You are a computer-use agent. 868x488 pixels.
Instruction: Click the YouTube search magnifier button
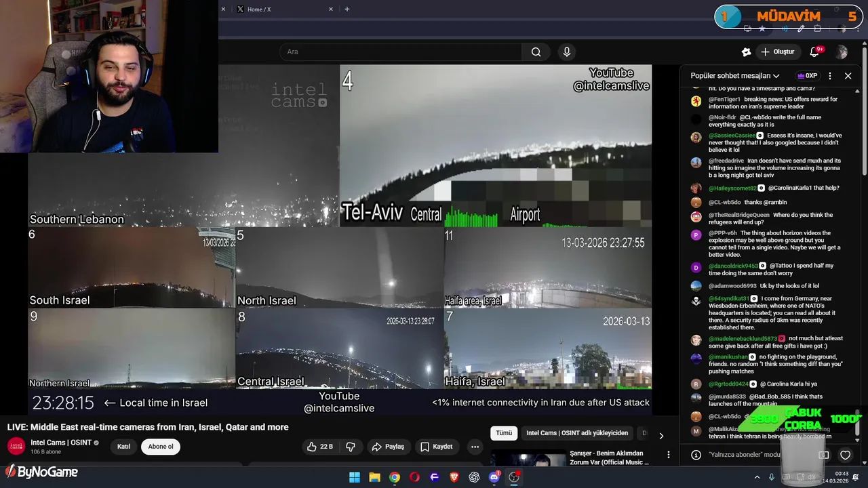tap(536, 52)
